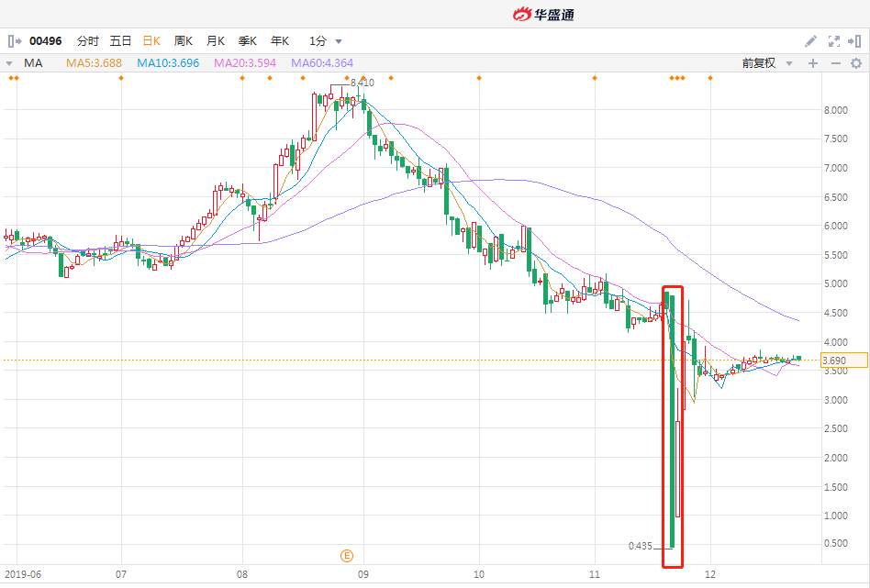
Task: Click the 09 month axis label
Action: coord(362,574)
